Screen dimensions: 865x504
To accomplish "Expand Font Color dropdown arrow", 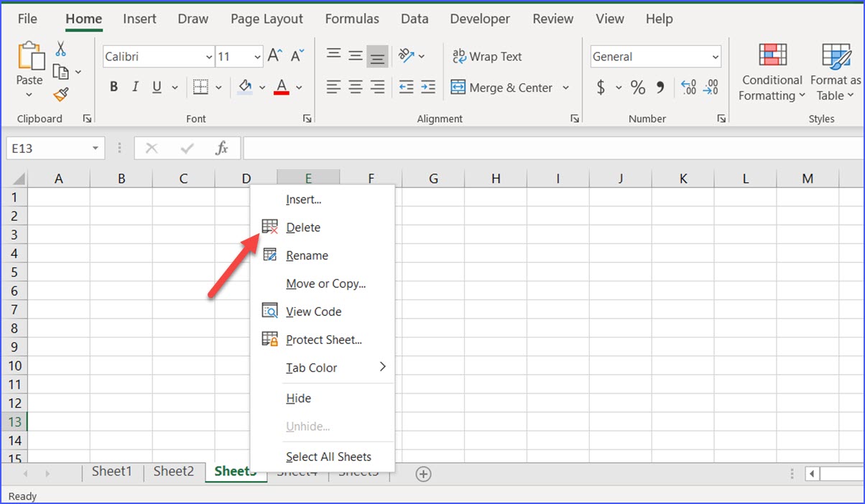I will click(x=299, y=88).
